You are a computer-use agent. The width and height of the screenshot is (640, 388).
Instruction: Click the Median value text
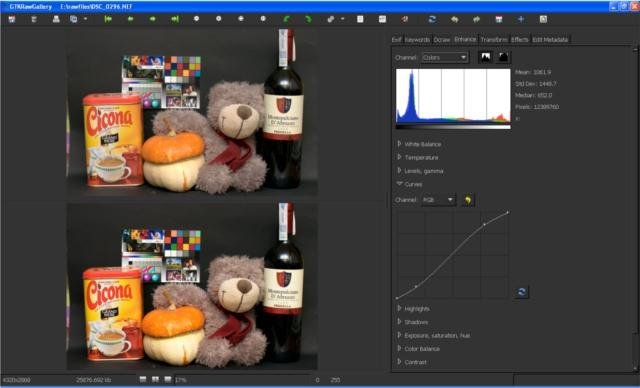[x=533, y=95]
